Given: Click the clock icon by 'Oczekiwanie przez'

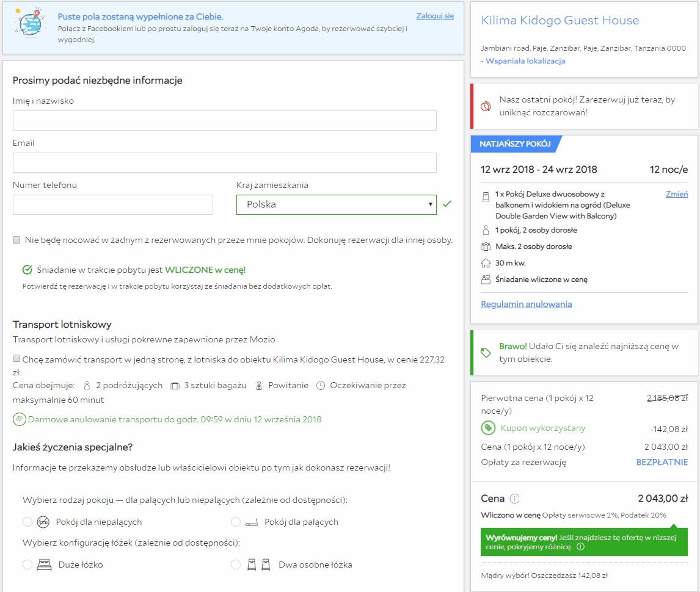Looking at the screenshot, I should click(x=321, y=386).
